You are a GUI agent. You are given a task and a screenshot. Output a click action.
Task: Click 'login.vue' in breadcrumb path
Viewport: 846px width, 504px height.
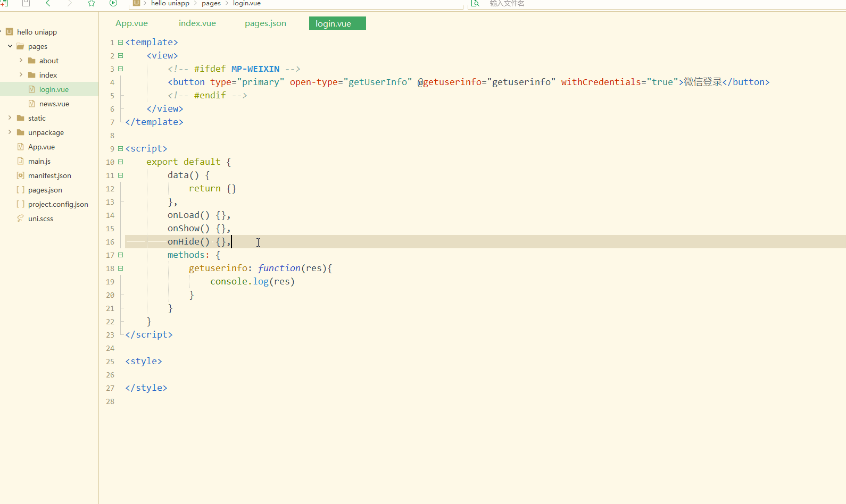(x=247, y=3)
